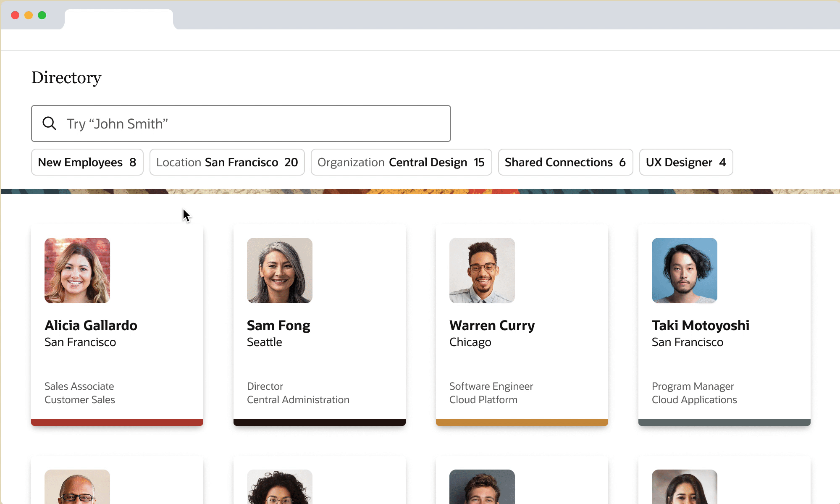Toggle UX Designer filter active
Screen dimensions: 840x504
pos(686,162)
